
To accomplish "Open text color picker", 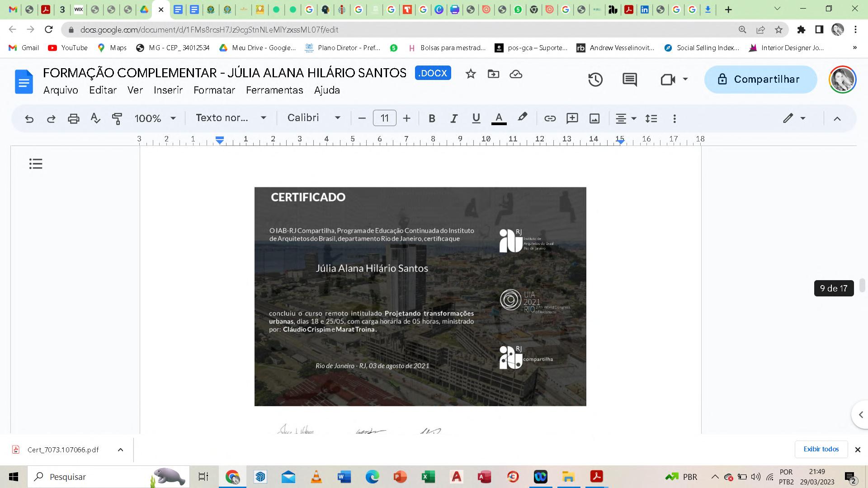I will pos(499,118).
